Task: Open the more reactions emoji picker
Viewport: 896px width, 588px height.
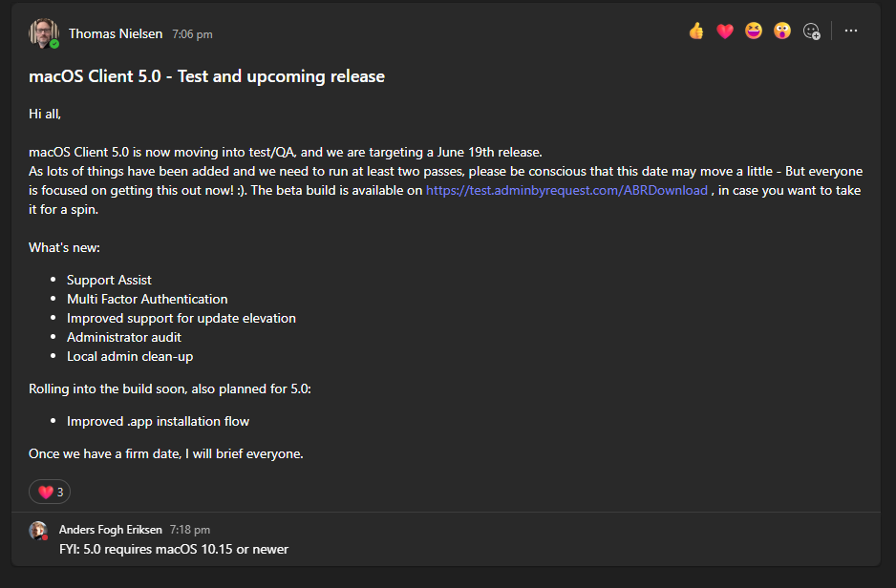Action: 811,31
